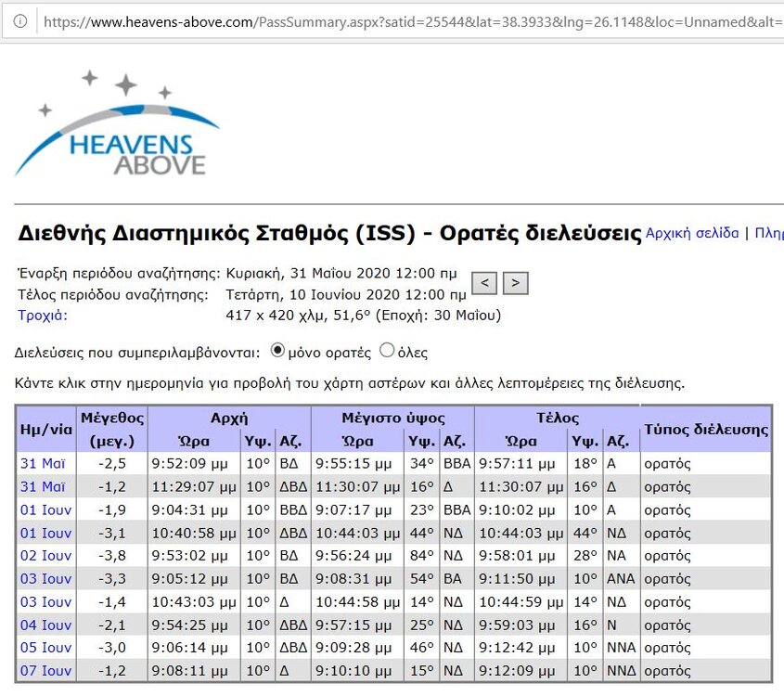Screen dimensions: 784x696
Task: Open the 01 Ιουν pass at 10:40:58
Action: 45,533
